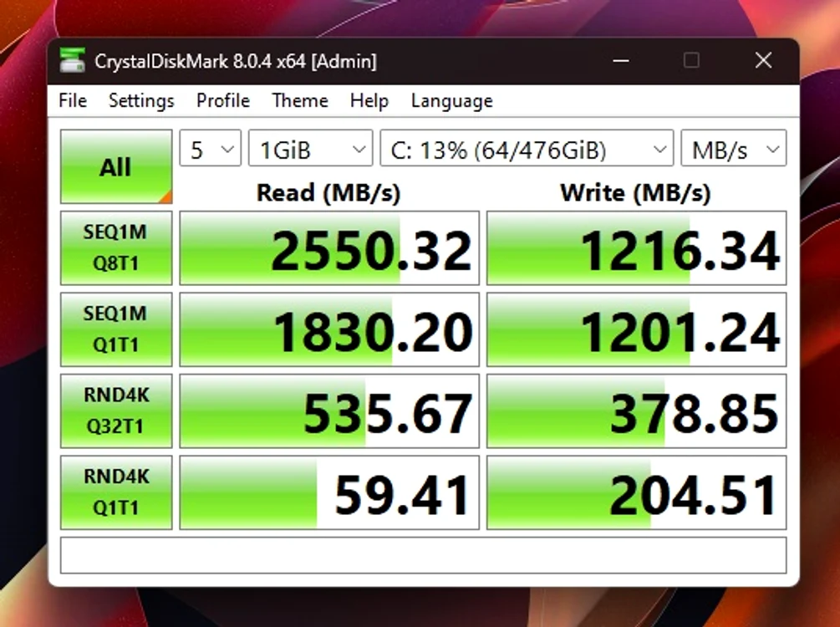The height and width of the screenshot is (627, 840).
Task: Select the 2550.32 read result
Action: click(329, 248)
